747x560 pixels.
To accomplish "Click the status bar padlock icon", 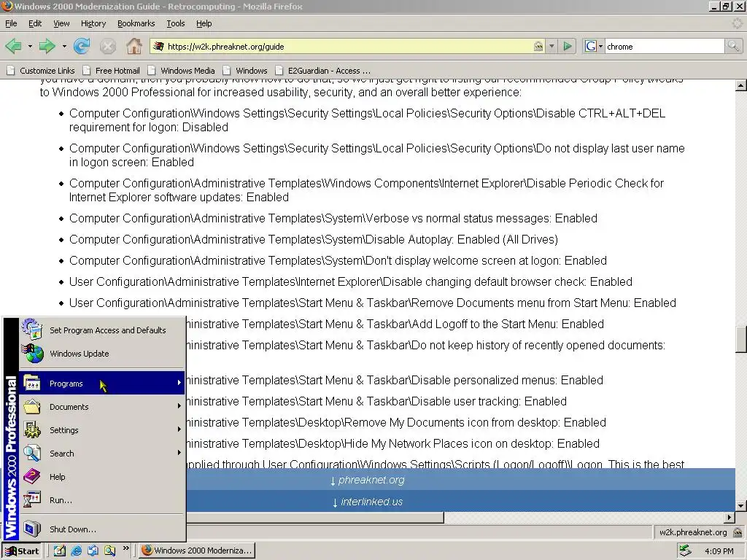I will click(x=738, y=532).
